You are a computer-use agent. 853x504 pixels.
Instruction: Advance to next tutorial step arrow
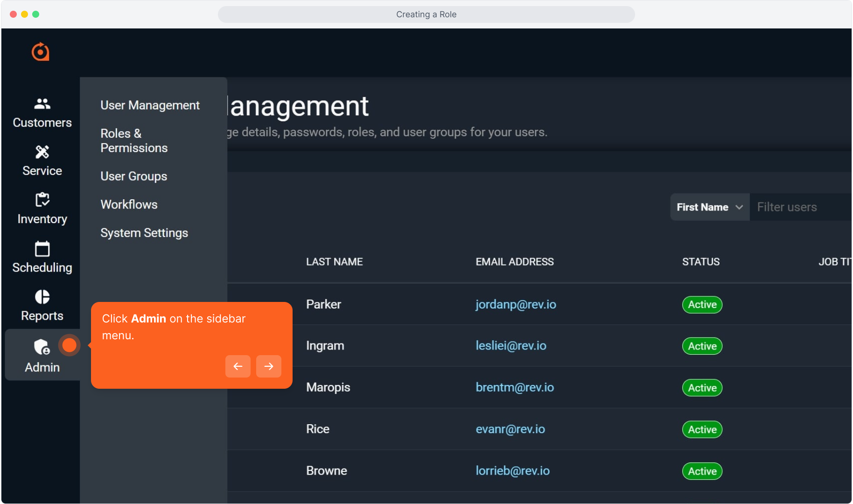pyautogui.click(x=269, y=366)
